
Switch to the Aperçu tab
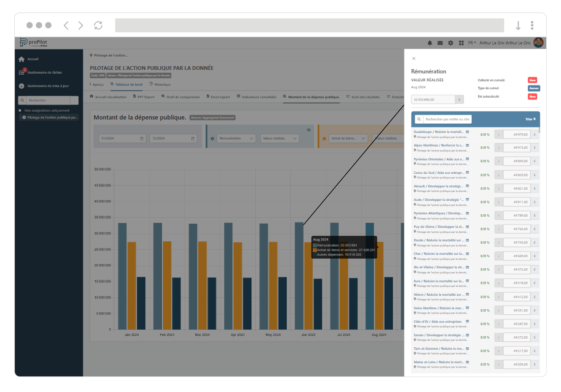[97, 84]
